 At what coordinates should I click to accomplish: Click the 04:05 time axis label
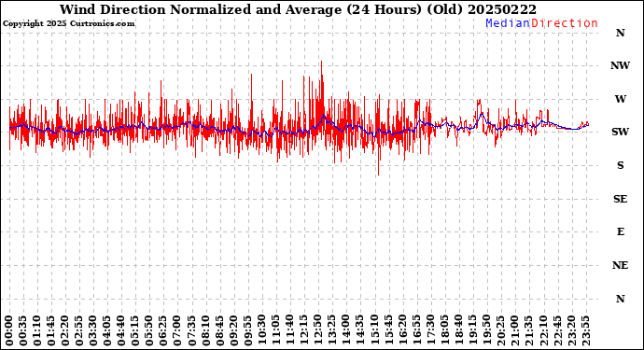(107, 330)
